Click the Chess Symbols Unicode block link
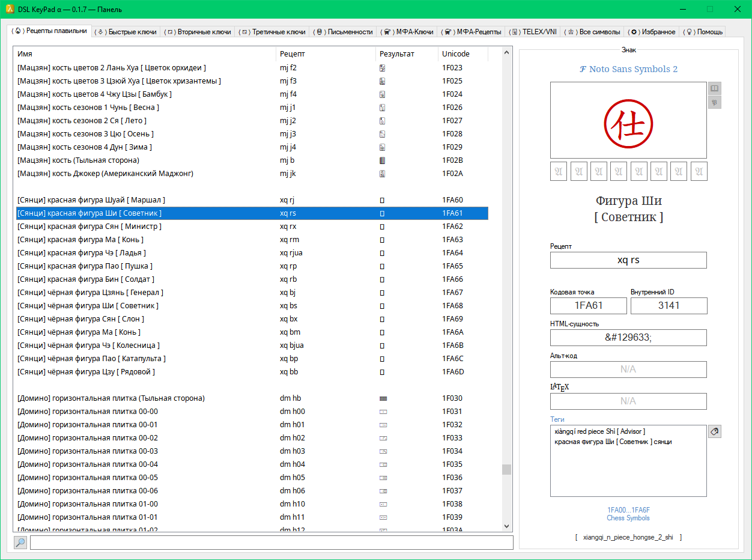752x560 pixels. click(628, 518)
